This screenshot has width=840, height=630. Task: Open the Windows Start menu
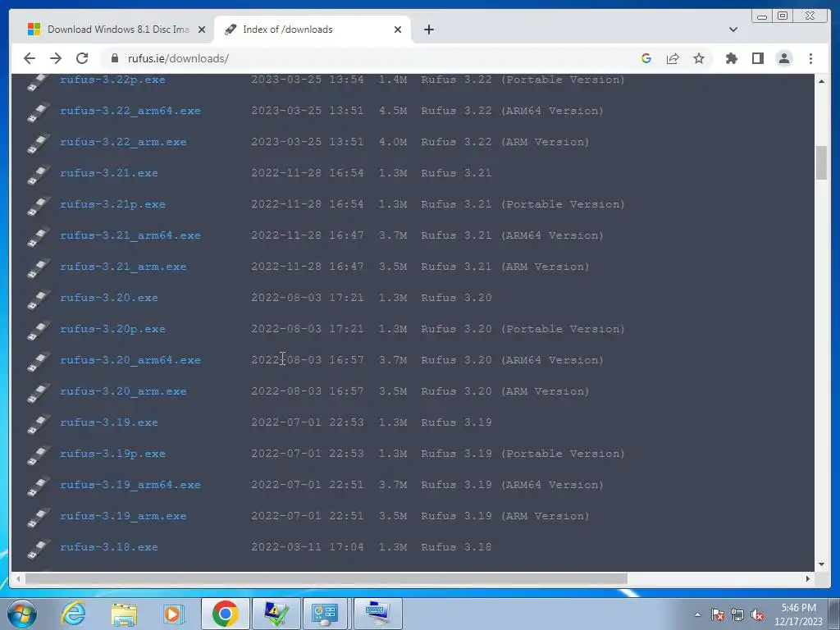(x=21, y=614)
